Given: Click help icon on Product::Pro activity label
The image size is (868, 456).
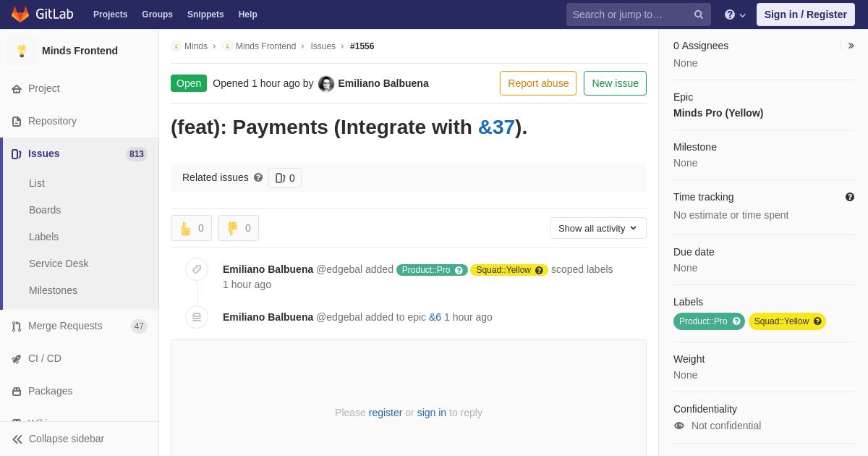Looking at the screenshot, I should coord(459,270).
